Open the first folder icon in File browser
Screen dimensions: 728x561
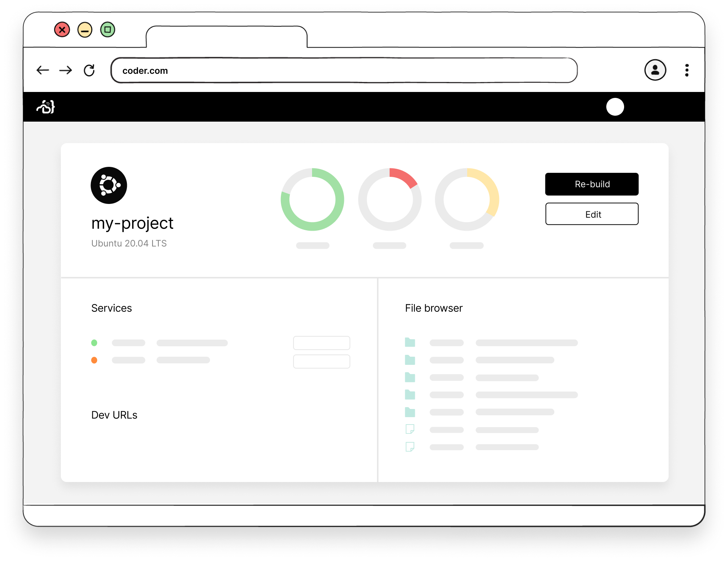tap(410, 343)
